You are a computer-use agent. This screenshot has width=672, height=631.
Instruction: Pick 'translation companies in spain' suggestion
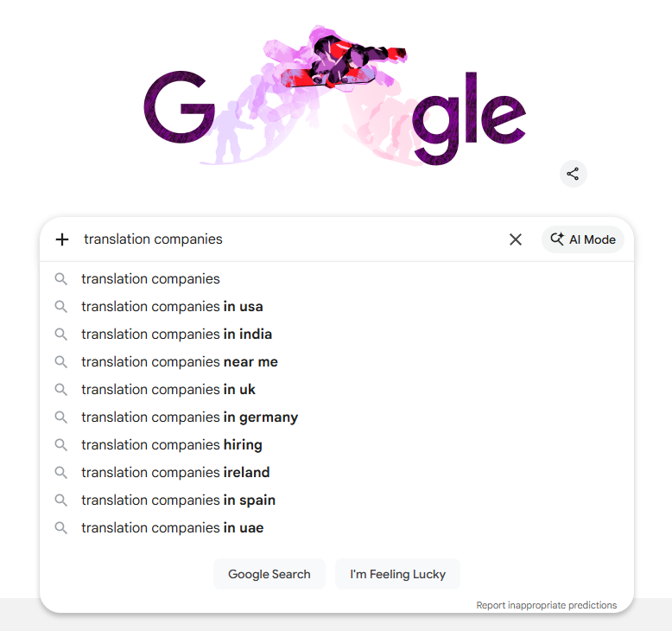coord(178,500)
